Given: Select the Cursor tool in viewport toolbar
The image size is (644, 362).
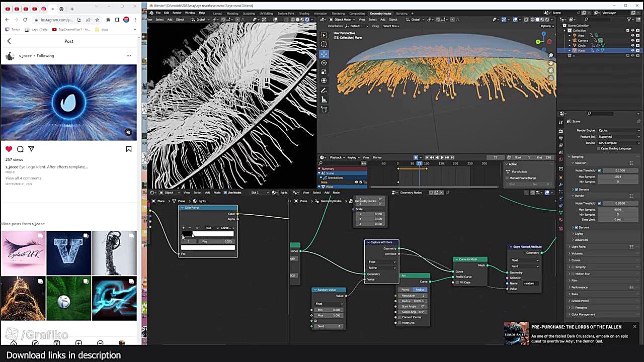Looking at the screenshot, I should click(324, 45).
